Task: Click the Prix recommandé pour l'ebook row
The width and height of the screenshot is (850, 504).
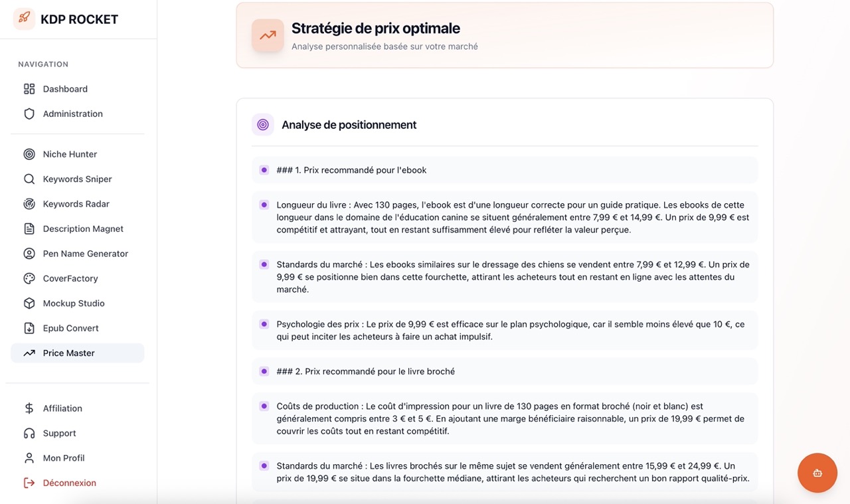Action: (351, 170)
